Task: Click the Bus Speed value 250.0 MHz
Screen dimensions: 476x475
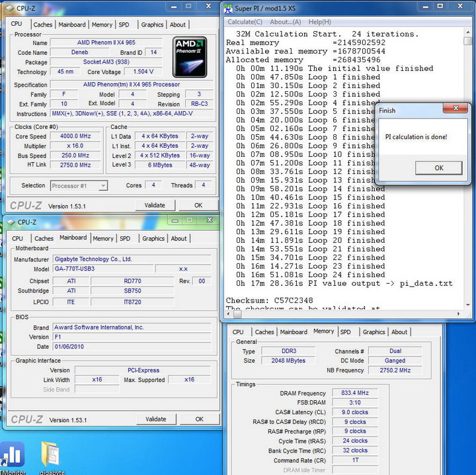Action: pyautogui.click(x=75, y=155)
